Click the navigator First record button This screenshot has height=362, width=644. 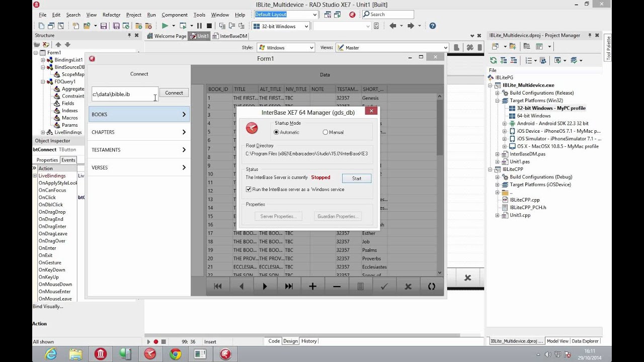click(218, 286)
